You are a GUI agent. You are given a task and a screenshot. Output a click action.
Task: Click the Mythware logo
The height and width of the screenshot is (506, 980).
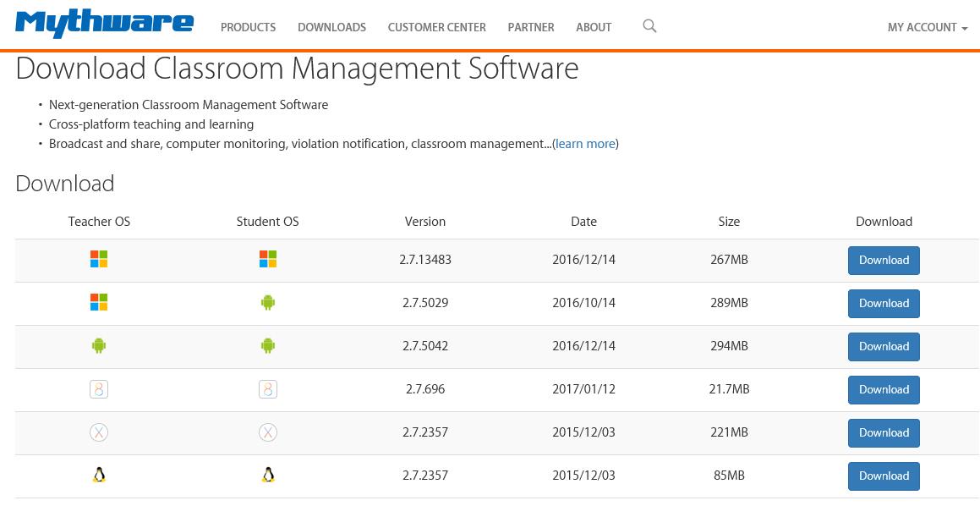pos(104,25)
